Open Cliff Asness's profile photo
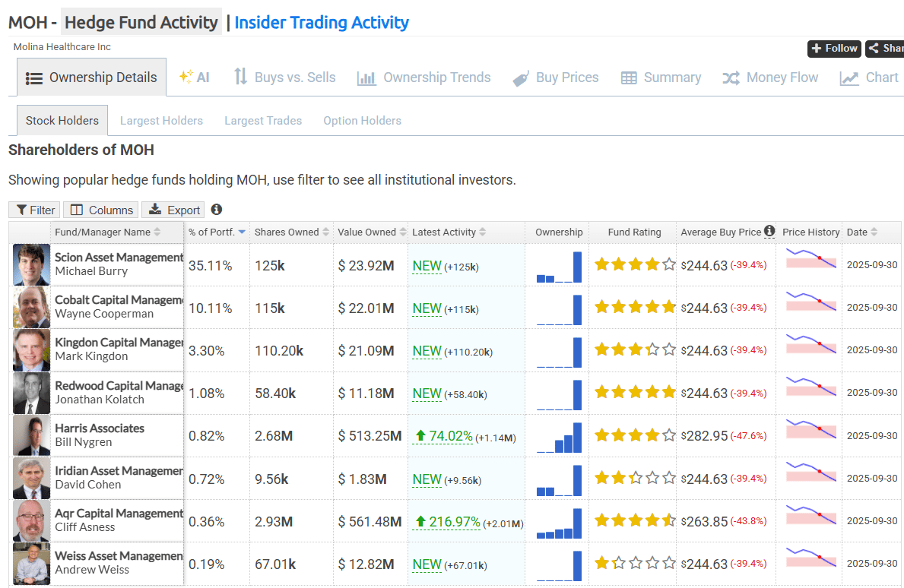Screen dimensions: 904x588 (x=31, y=520)
